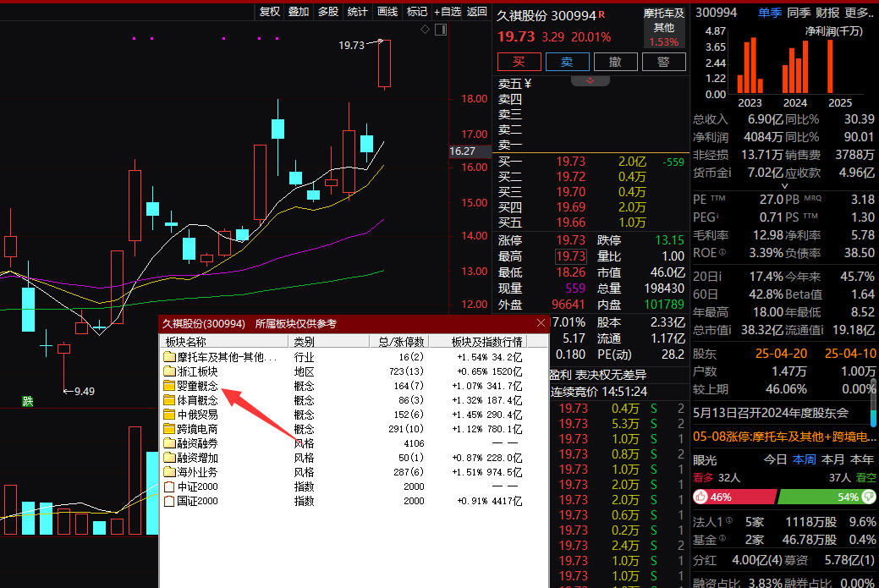Click the 中俄贸易 folder icon
This screenshot has width=879, height=588.
[x=169, y=415]
